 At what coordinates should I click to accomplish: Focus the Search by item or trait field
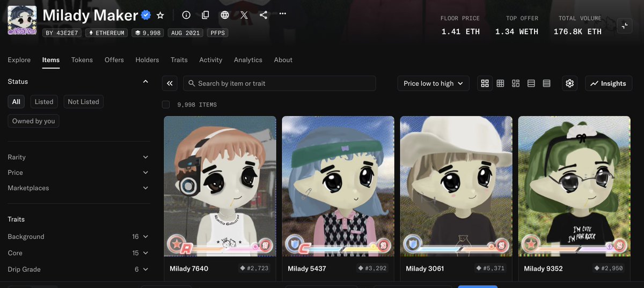point(280,83)
